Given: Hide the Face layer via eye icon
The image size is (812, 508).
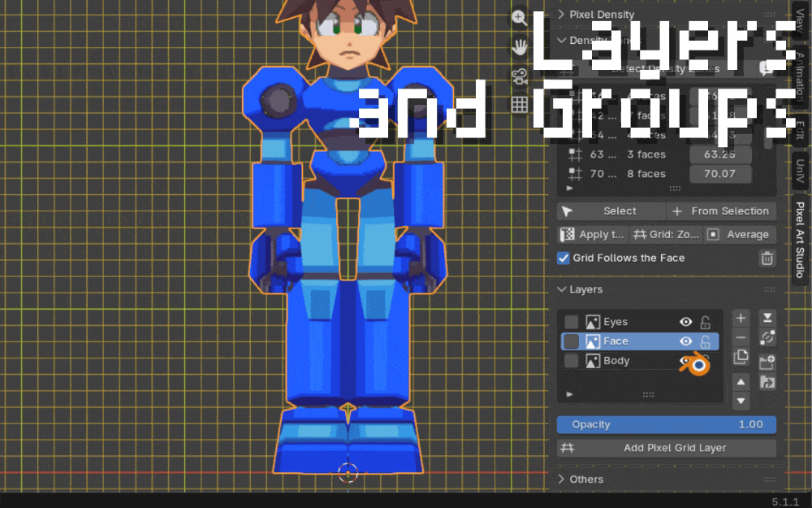Looking at the screenshot, I should coord(686,341).
